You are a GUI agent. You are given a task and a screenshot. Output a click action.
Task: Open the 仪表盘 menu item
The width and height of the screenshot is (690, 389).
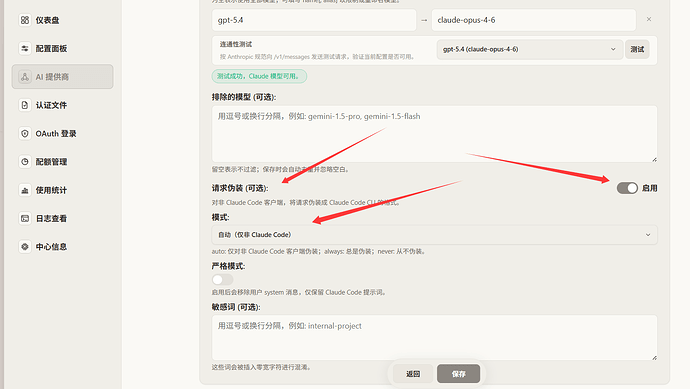(x=62, y=20)
